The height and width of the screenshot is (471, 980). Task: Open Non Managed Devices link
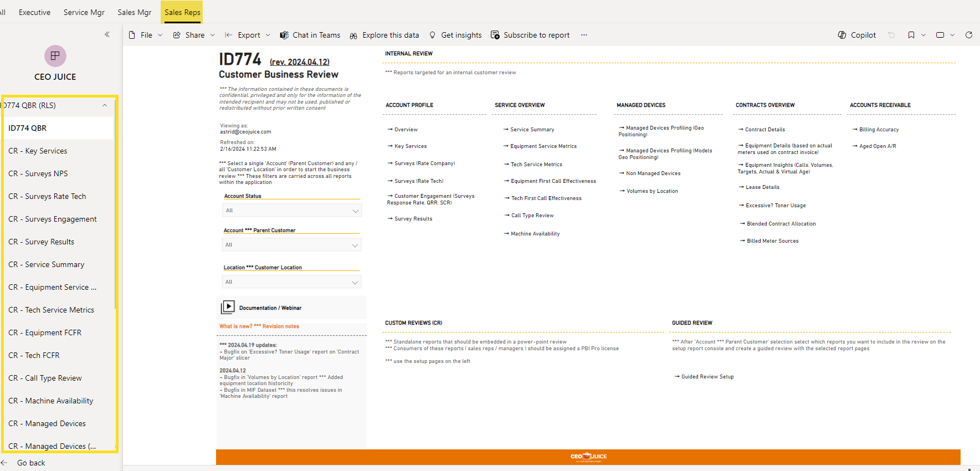(x=649, y=173)
